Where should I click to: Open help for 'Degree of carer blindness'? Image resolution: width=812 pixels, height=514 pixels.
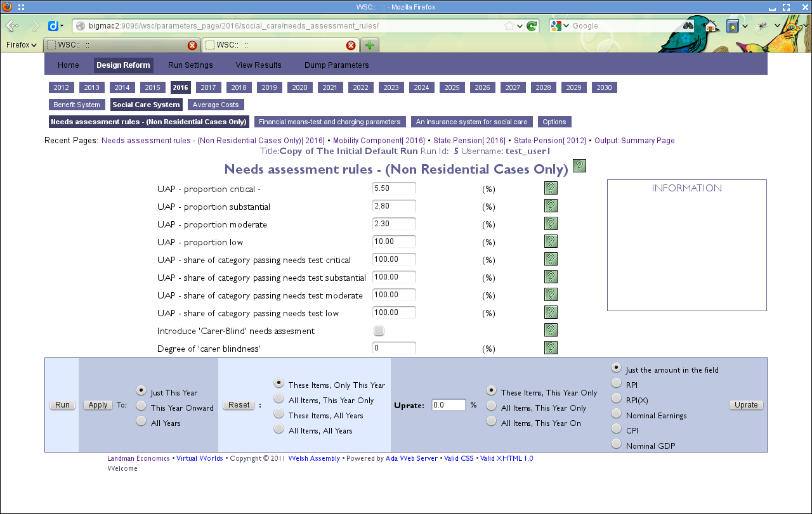pos(551,347)
